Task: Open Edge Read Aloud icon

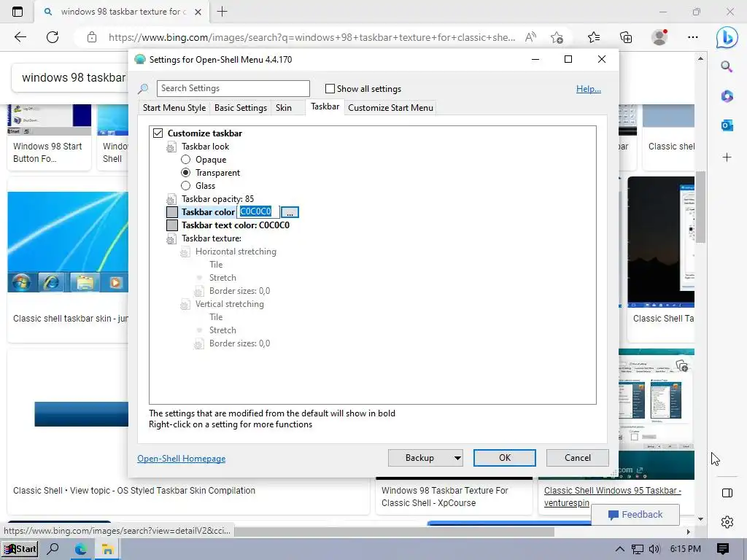Action: (530, 37)
